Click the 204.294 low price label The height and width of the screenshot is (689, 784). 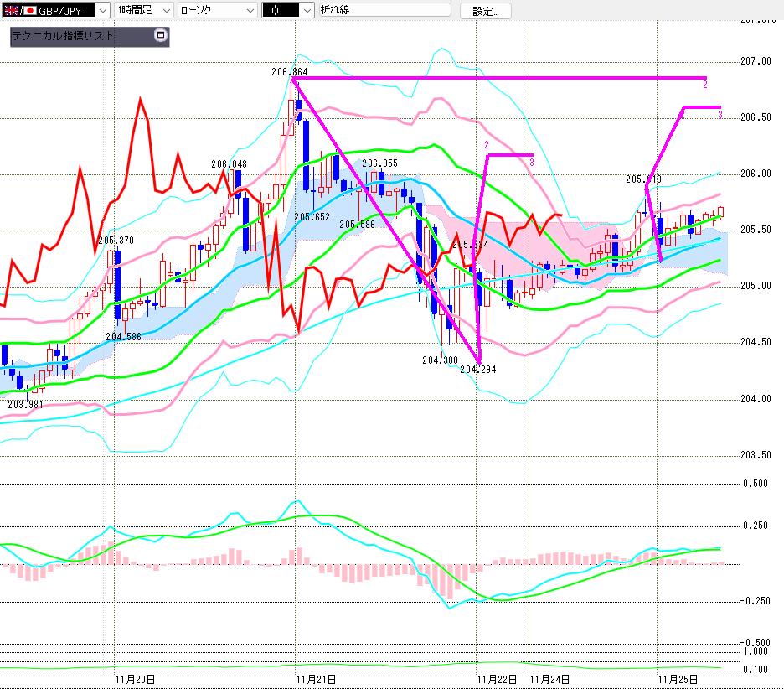(477, 369)
